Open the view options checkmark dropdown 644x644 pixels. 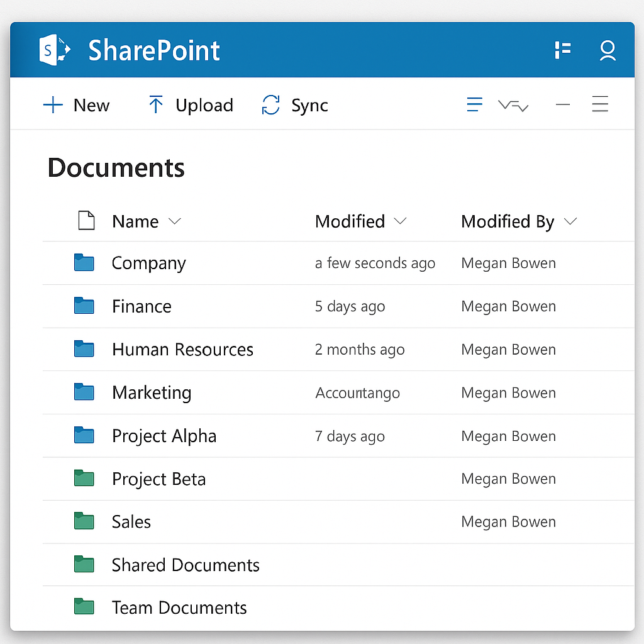click(513, 106)
